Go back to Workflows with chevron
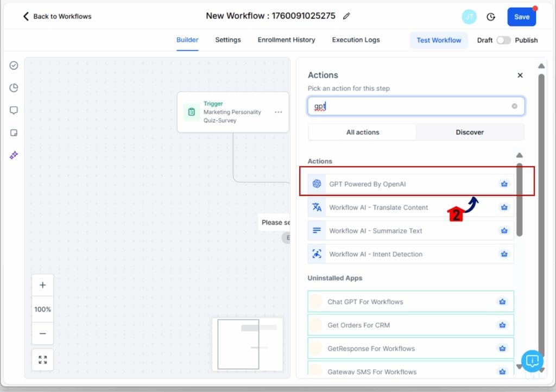 click(x=26, y=16)
